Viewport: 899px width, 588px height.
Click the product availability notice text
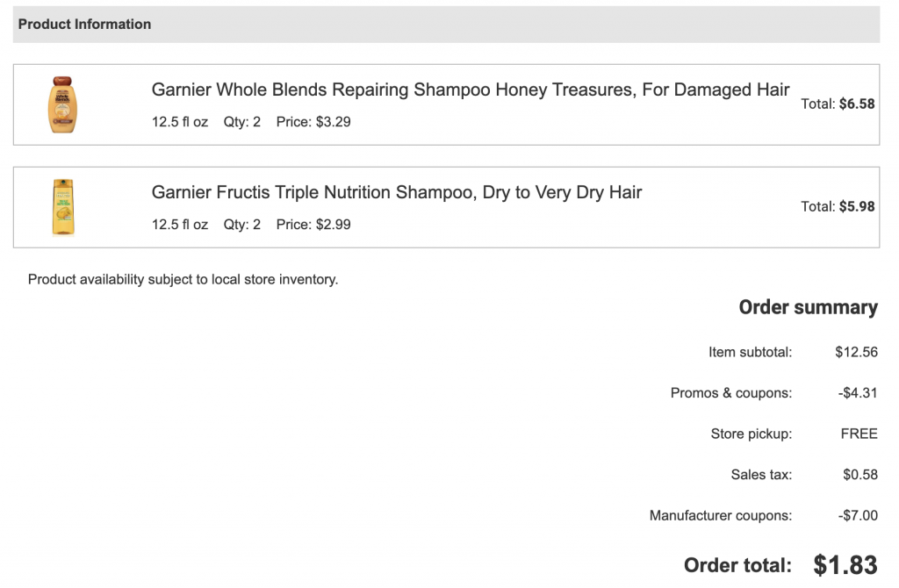coord(183,280)
